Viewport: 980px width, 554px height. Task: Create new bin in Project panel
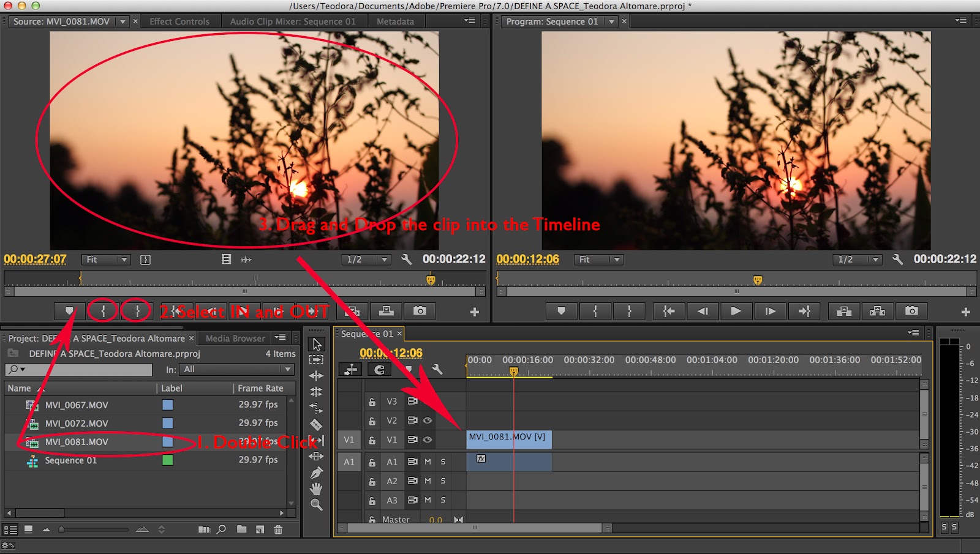[x=242, y=529]
